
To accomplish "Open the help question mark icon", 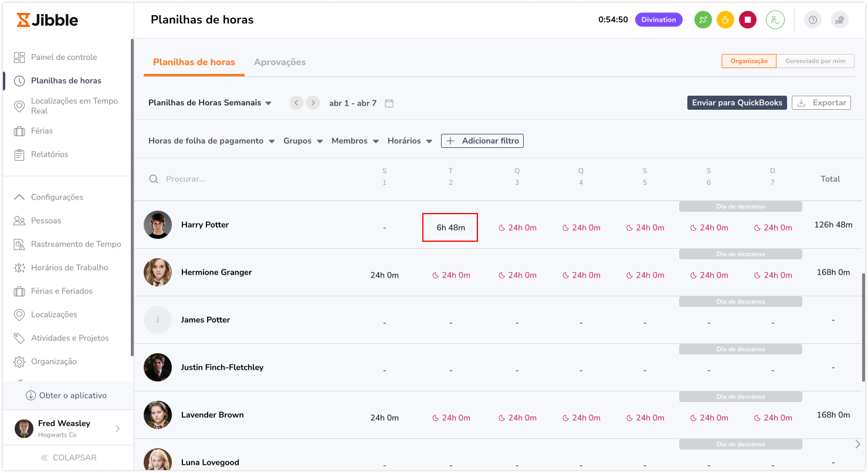I will point(812,20).
